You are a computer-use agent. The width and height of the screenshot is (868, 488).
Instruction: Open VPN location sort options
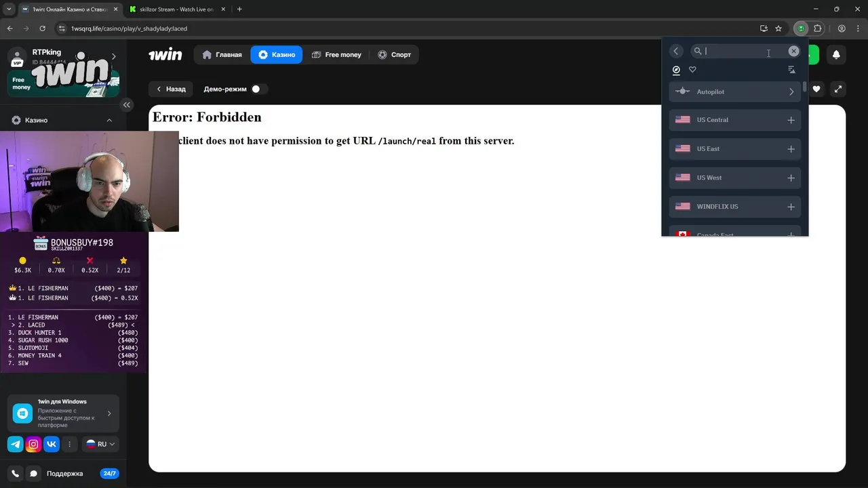pyautogui.click(x=791, y=70)
